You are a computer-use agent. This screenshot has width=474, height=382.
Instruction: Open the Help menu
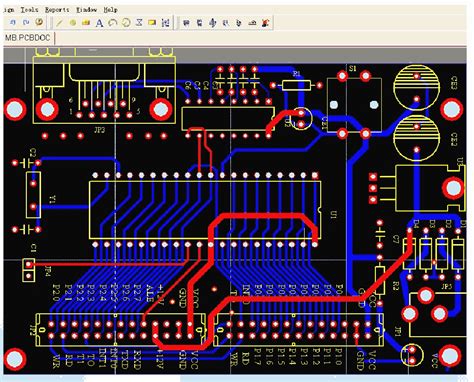pyautogui.click(x=110, y=10)
